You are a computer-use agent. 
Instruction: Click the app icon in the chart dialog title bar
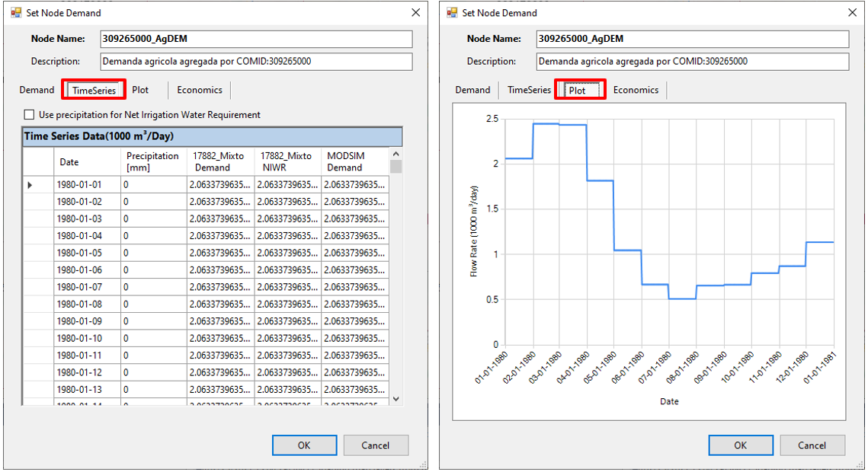[452, 13]
